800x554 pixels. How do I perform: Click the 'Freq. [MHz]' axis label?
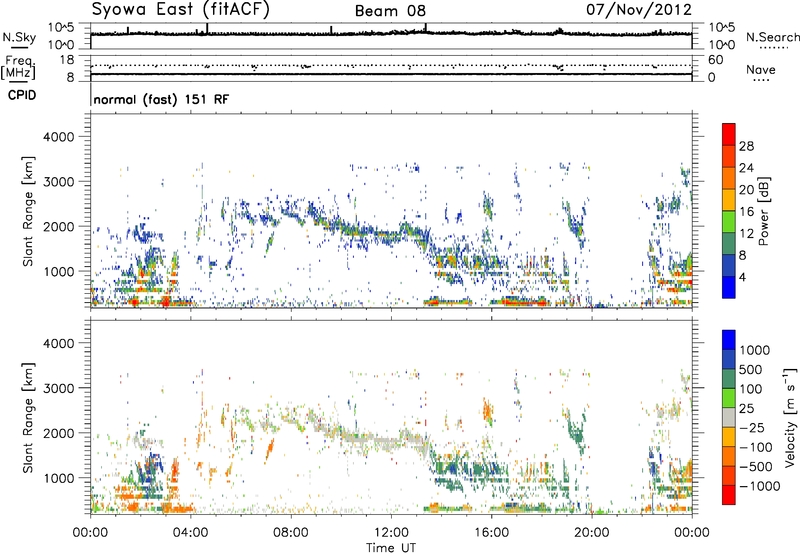(x=18, y=68)
